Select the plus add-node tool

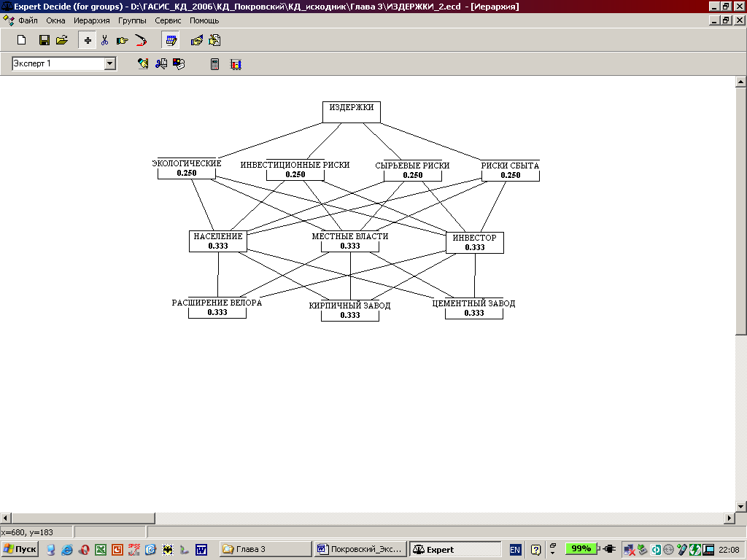88,41
